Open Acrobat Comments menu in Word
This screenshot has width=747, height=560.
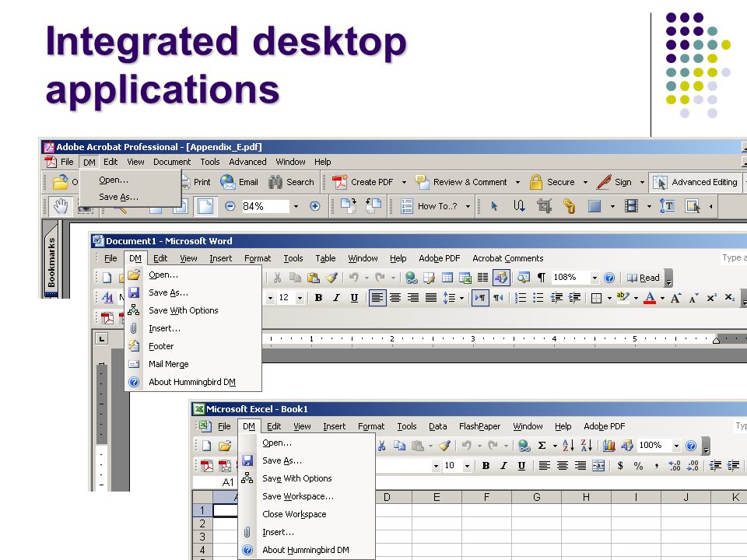click(x=508, y=258)
